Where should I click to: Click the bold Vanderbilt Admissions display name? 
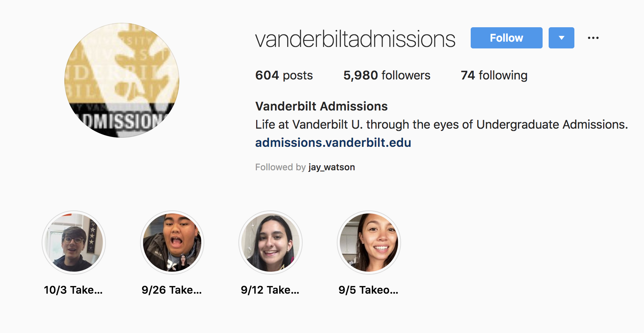[321, 106]
